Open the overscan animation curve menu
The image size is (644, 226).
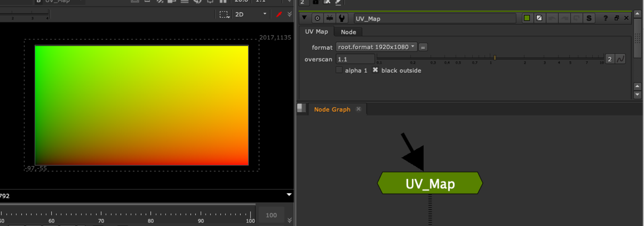pos(621,59)
